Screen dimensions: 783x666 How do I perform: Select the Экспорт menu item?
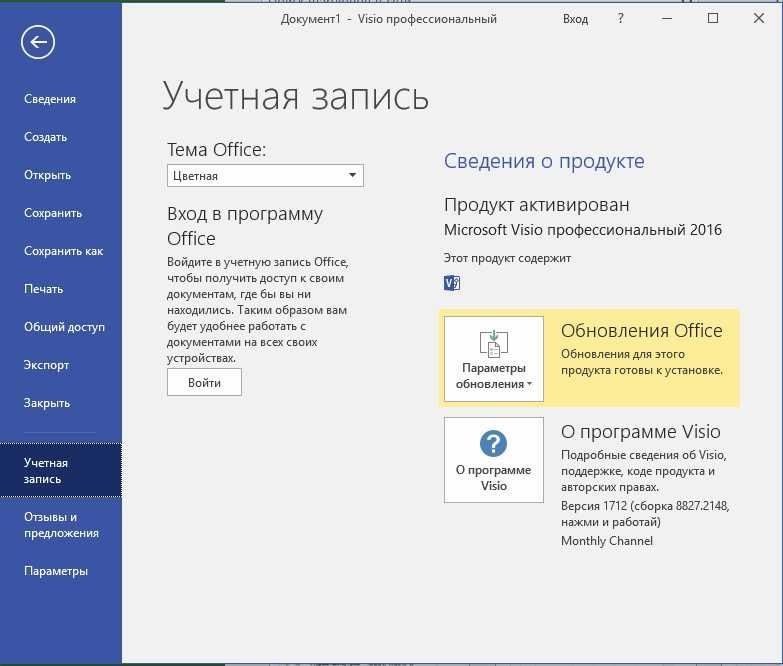click(x=46, y=365)
